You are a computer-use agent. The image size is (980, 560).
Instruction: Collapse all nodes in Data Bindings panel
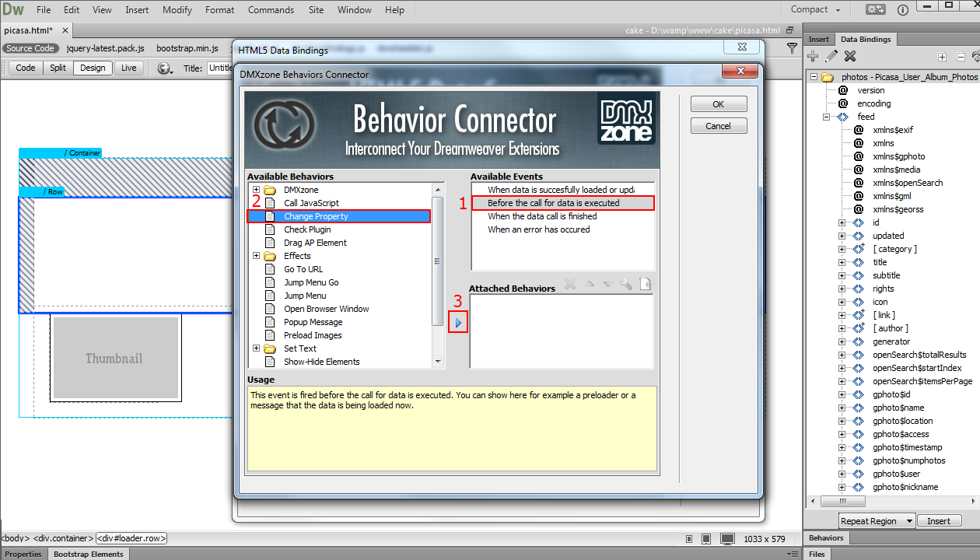pyautogui.click(x=961, y=57)
